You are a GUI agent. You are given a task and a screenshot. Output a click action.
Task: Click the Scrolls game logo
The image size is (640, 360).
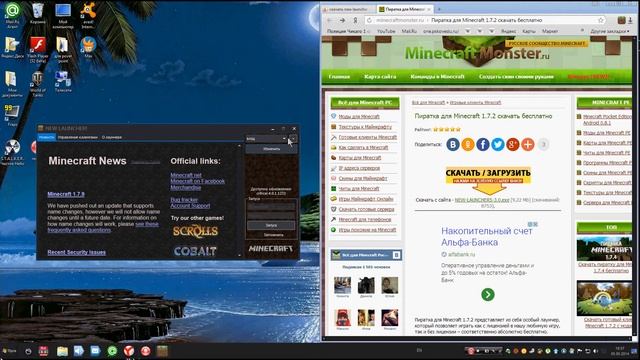pyautogui.click(x=196, y=231)
